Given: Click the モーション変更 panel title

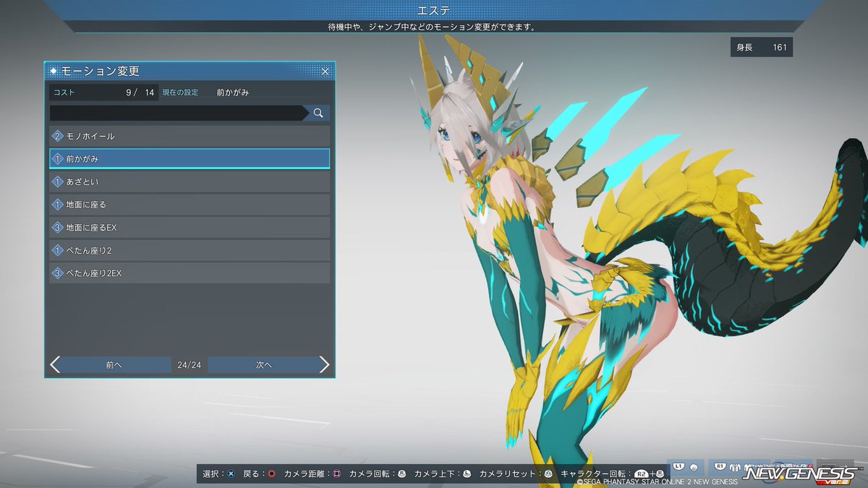Looking at the screenshot, I should point(100,71).
